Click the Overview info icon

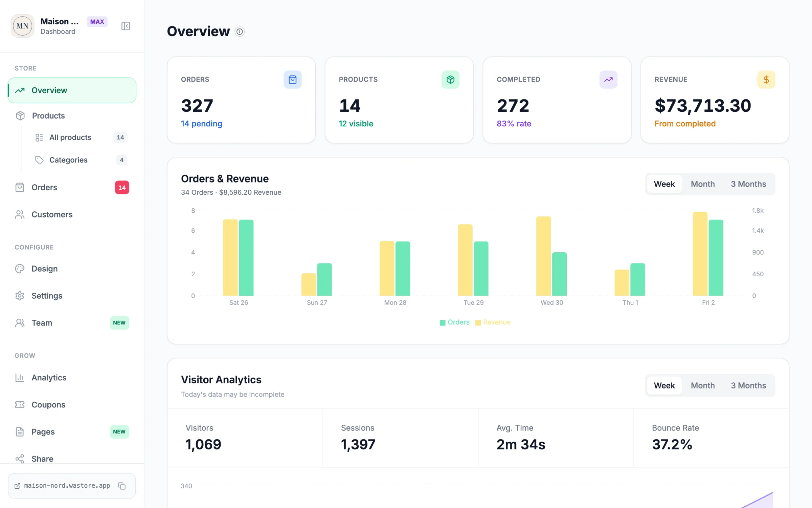click(x=240, y=31)
